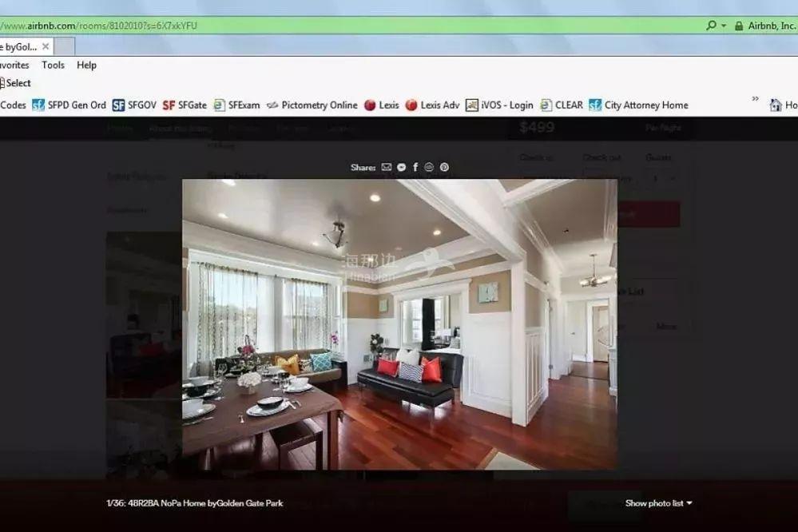Open the Tools menu
The height and width of the screenshot is (532, 798).
tap(53, 66)
